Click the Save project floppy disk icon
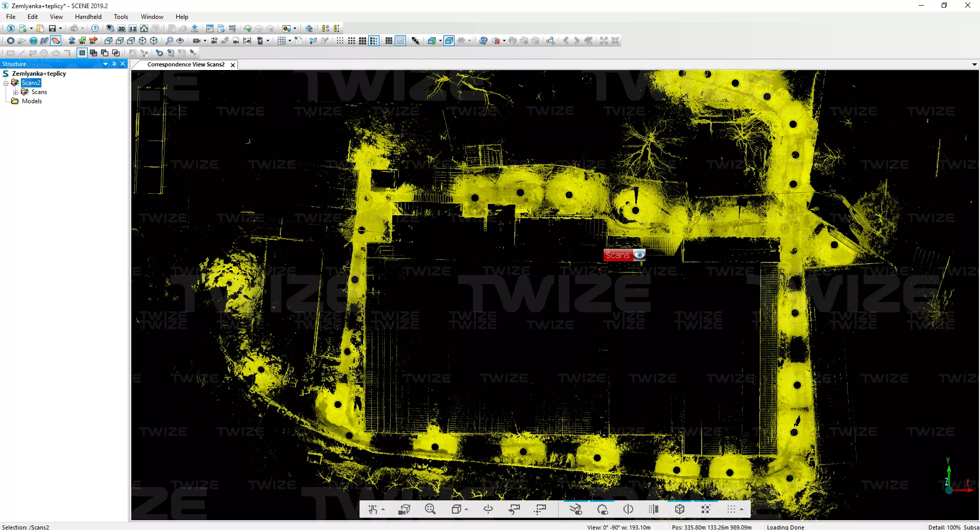This screenshot has width=980, height=530. tap(52, 29)
